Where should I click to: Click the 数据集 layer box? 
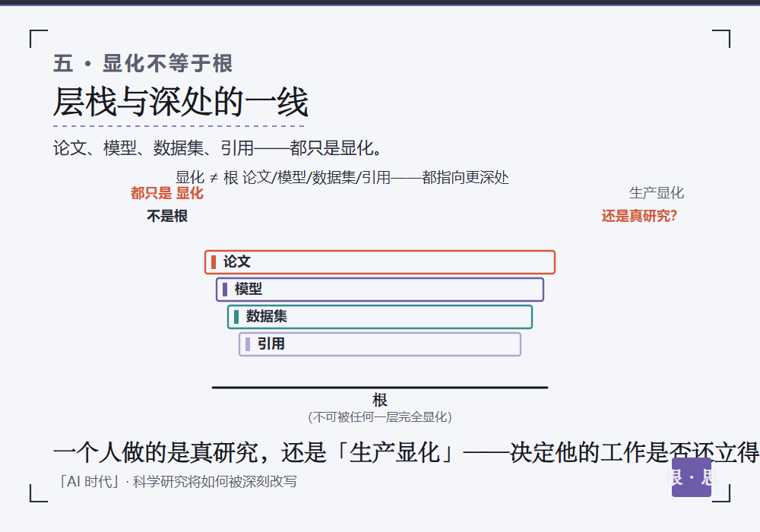pos(379,317)
